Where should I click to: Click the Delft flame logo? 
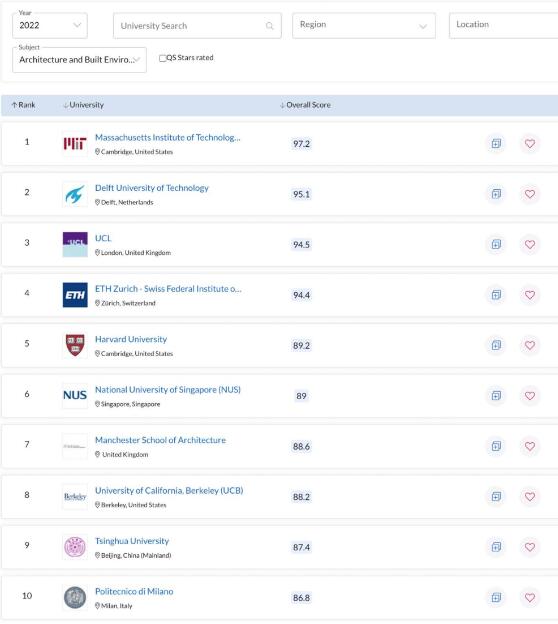(75, 194)
